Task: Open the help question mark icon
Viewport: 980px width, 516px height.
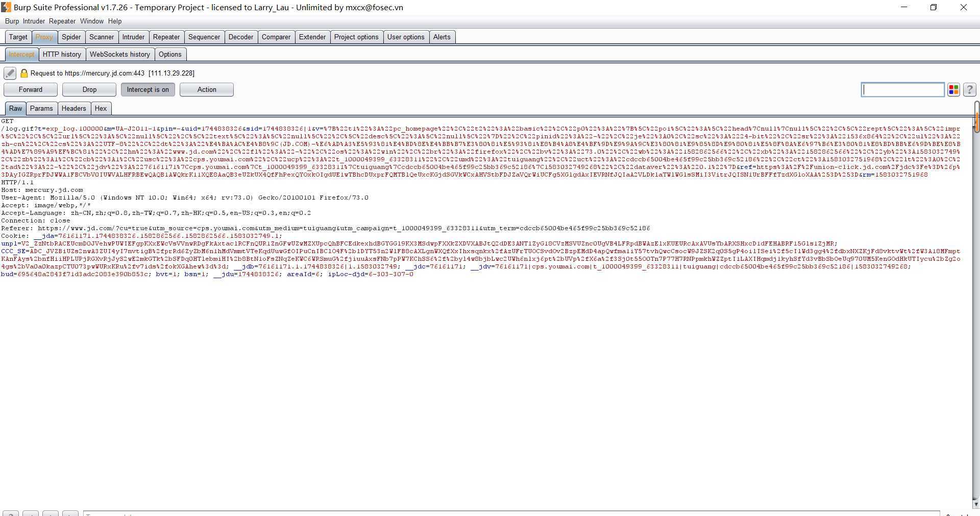Action: (x=970, y=90)
